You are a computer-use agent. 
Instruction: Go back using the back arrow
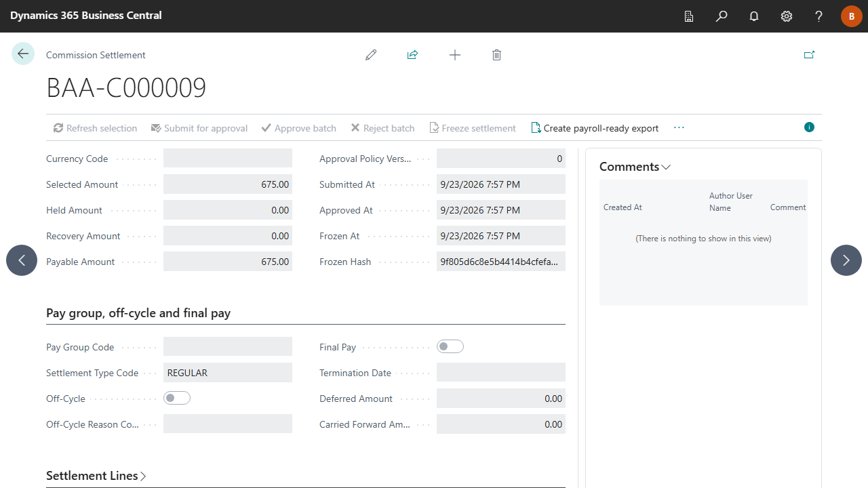(x=23, y=54)
